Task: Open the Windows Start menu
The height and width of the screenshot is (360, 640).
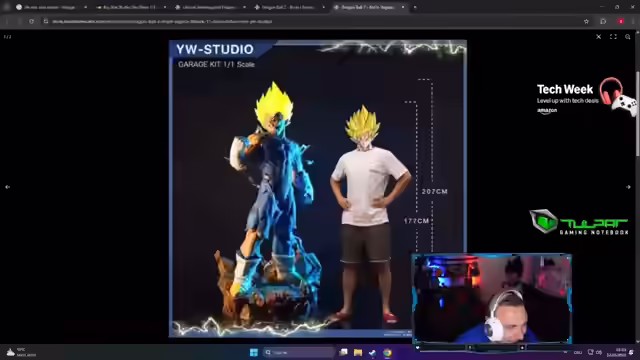Action: tap(253, 352)
